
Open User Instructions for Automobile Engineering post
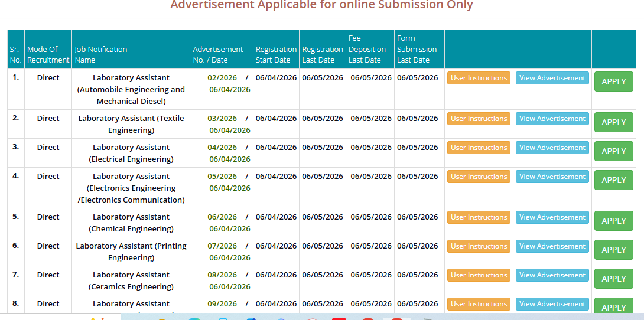(479, 78)
